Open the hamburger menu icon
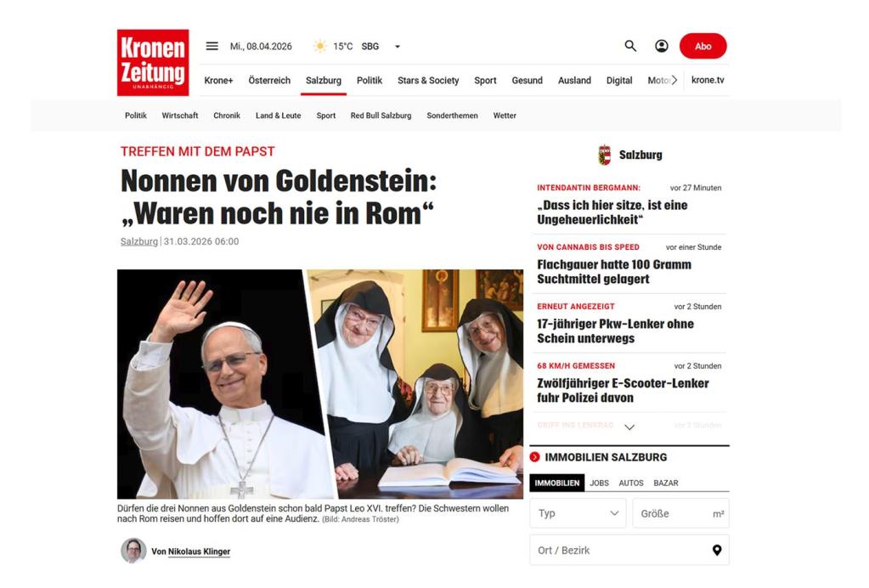The image size is (869, 588). 212,46
